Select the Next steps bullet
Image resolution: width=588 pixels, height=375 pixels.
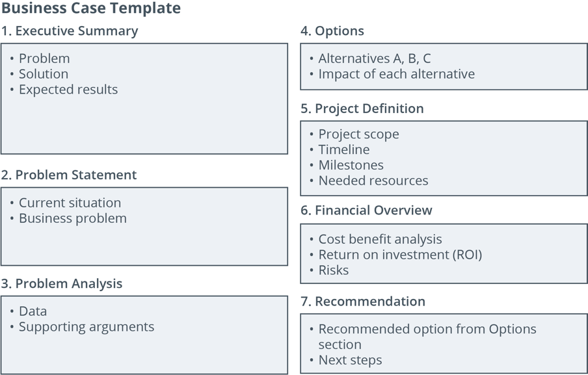coord(350,360)
